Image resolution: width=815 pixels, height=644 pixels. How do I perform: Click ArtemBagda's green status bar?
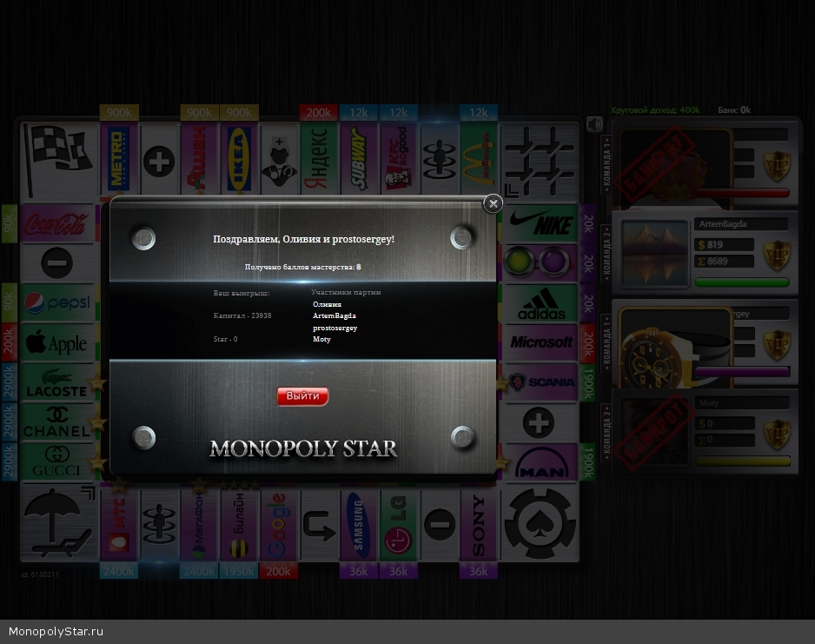tap(742, 282)
